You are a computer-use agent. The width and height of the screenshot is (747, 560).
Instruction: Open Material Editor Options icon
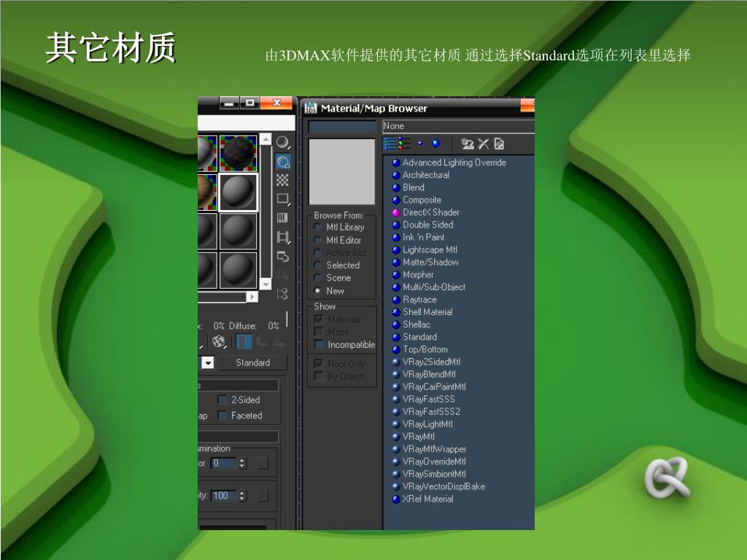(x=282, y=256)
